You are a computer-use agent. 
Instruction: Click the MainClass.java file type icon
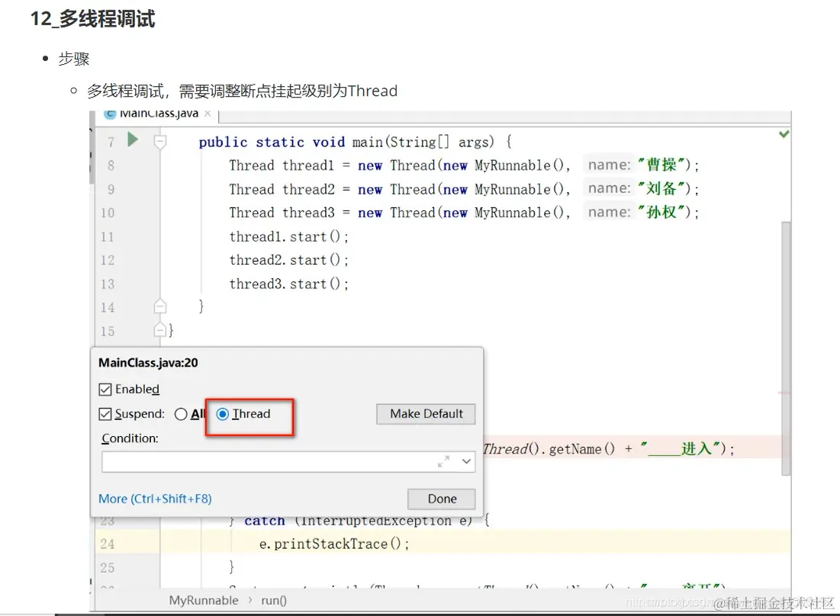click(x=111, y=114)
